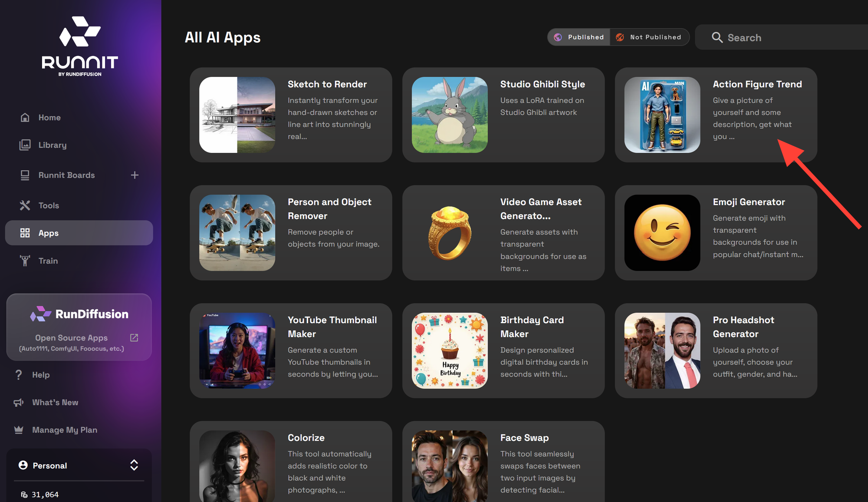Click the Video Game Asset ring thumbnail

pos(450,233)
